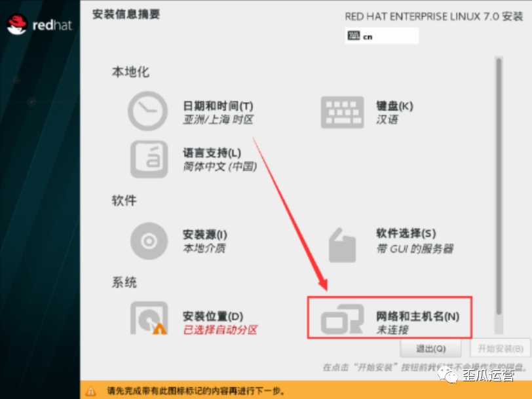
Task: Click the 退出(Q) quit button
Action: 430,349
